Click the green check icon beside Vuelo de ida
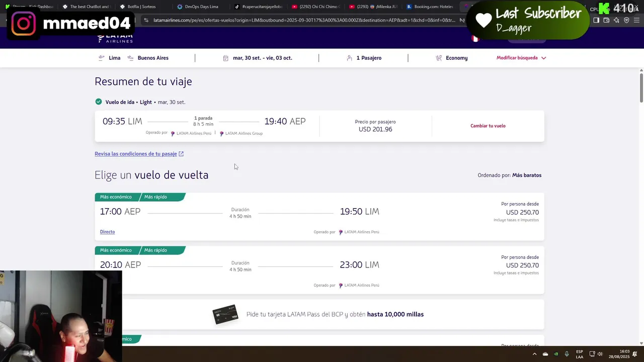Image resolution: width=644 pixels, height=362 pixels. [99, 102]
